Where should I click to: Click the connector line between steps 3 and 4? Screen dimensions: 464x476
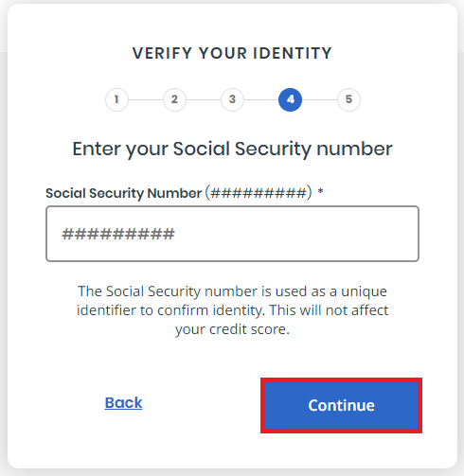point(261,99)
